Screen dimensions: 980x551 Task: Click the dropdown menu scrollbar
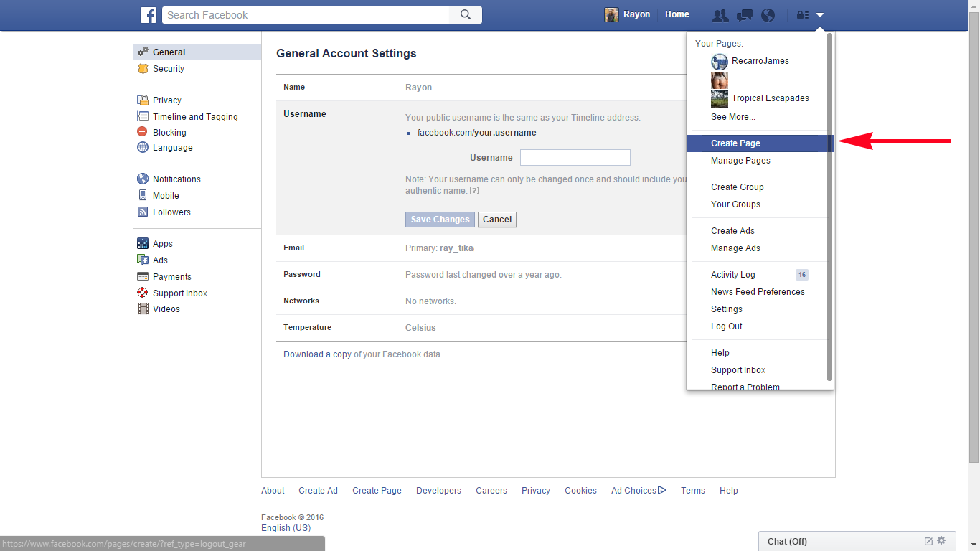pyautogui.click(x=830, y=207)
